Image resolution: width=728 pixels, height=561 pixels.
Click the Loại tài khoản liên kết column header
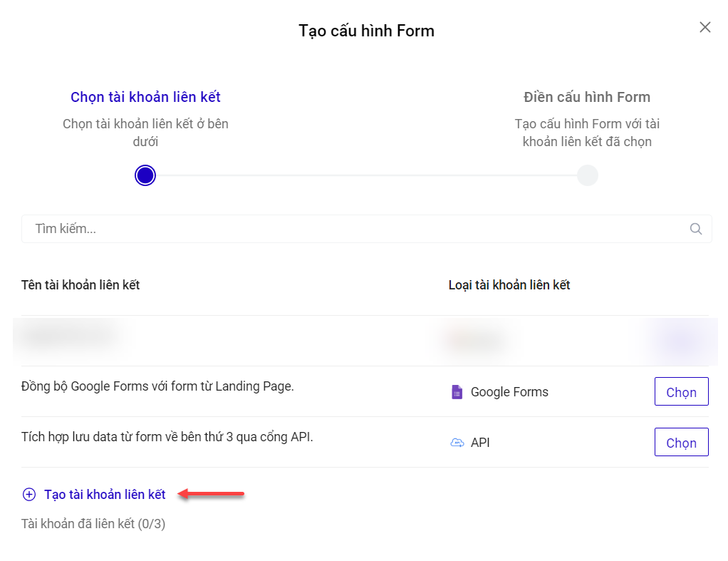[x=509, y=285]
